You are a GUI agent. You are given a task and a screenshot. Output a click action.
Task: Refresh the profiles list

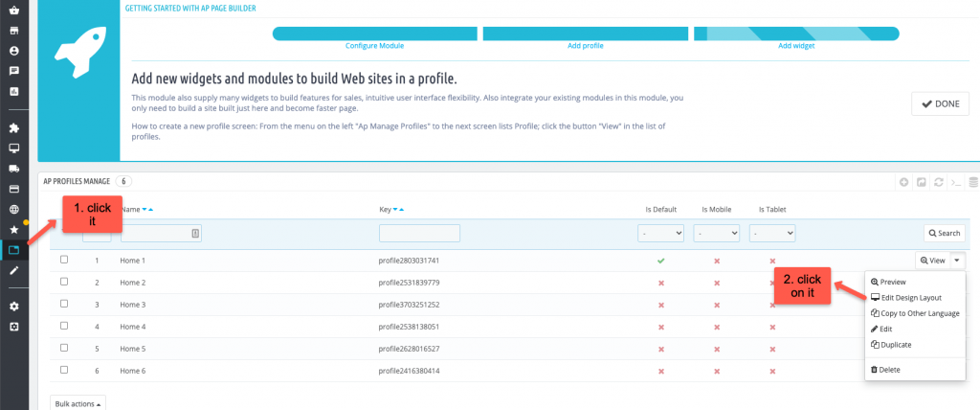(x=940, y=181)
